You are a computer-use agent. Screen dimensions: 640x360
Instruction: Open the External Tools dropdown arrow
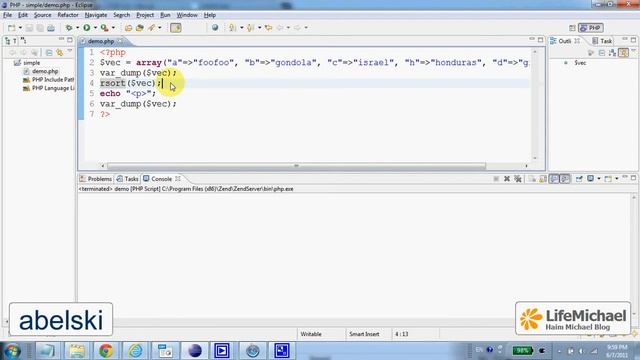pos(113,28)
